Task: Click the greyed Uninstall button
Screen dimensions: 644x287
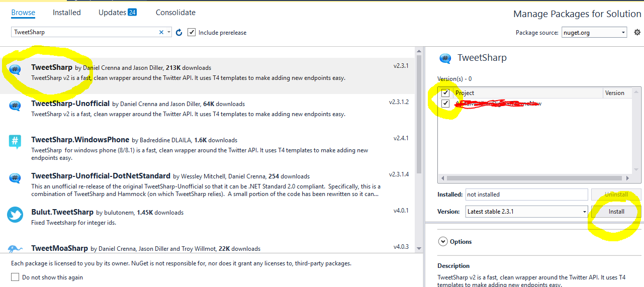Action: pyautogui.click(x=616, y=195)
